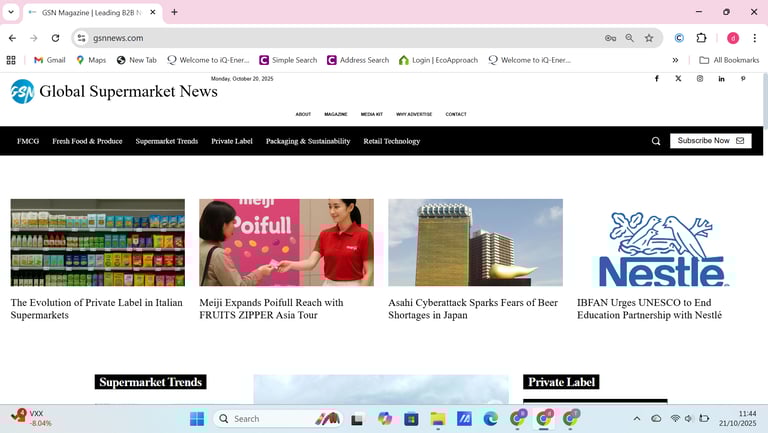Viewport: 768px width, 433px height.
Task: Open the Copilot icon on the taskbar
Action: coord(384,419)
